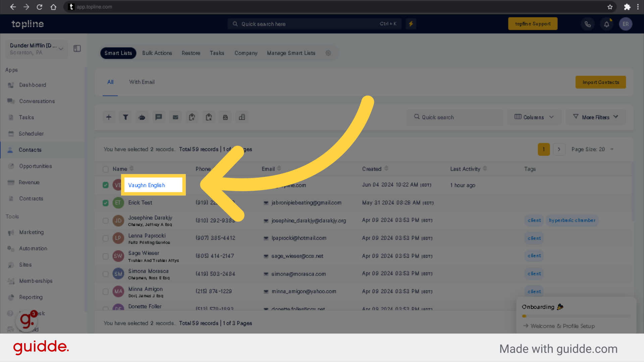644x362 pixels.
Task: Sort by Created column
Action: point(386,169)
